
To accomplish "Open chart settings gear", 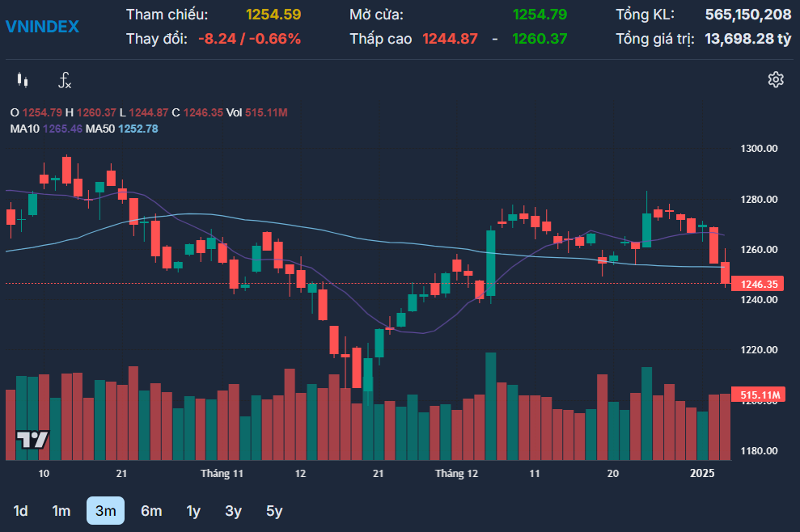I will click(x=775, y=79).
